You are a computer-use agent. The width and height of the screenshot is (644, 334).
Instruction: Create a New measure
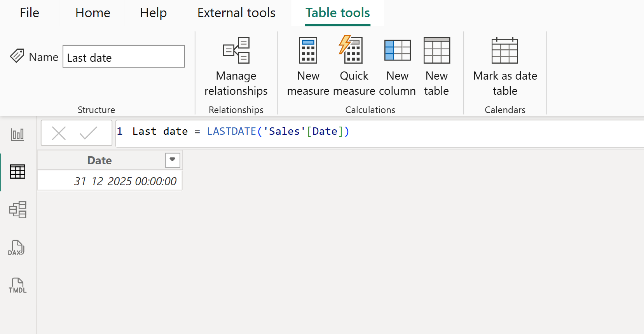pyautogui.click(x=308, y=66)
